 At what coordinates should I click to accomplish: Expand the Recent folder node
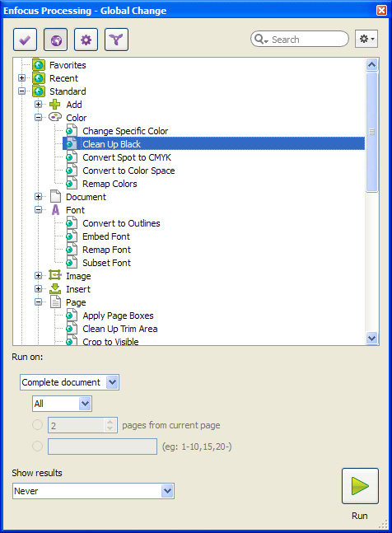click(x=21, y=77)
